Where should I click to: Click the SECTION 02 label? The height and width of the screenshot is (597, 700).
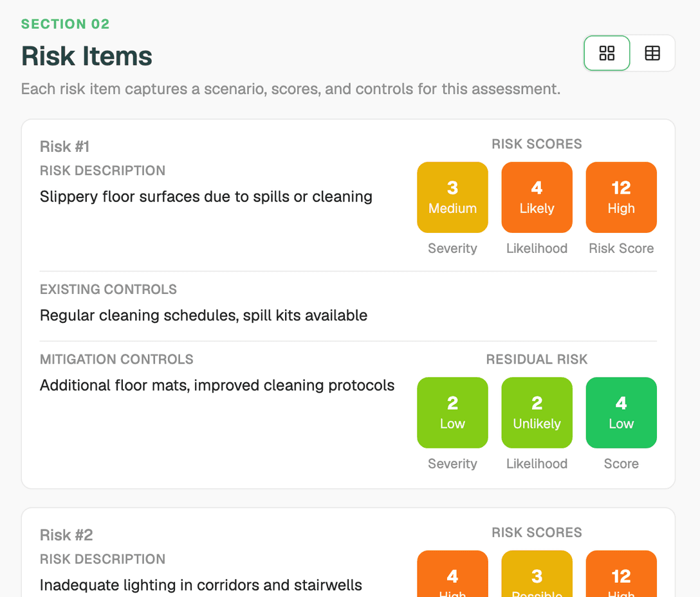(65, 24)
